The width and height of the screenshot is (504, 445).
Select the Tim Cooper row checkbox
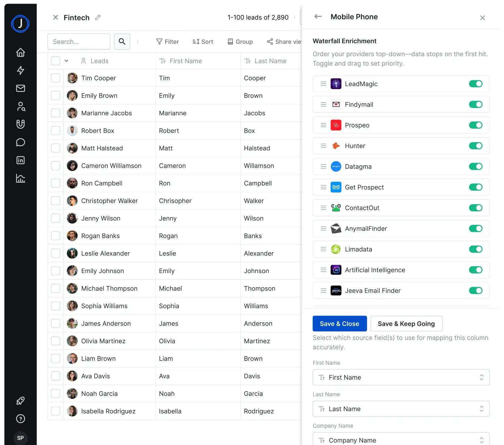coord(56,78)
